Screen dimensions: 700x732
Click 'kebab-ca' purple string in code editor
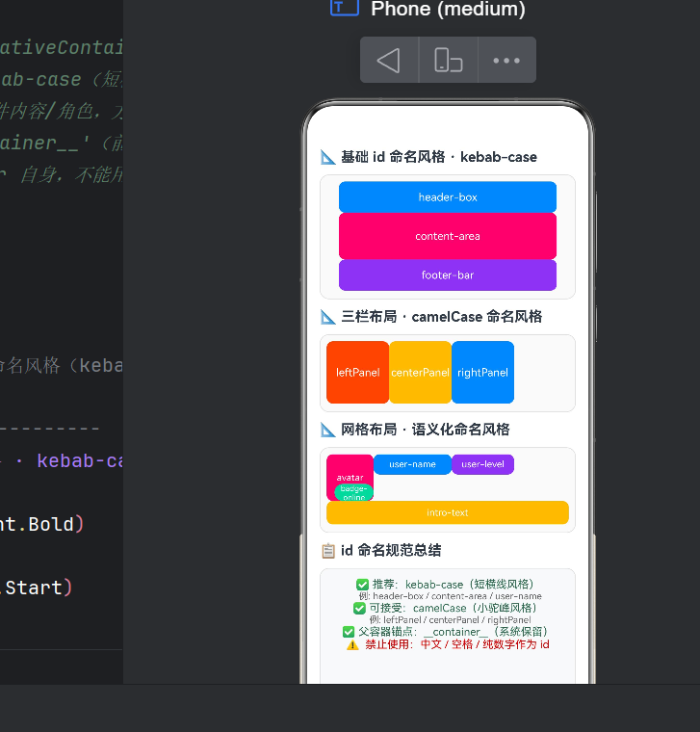(x=80, y=461)
